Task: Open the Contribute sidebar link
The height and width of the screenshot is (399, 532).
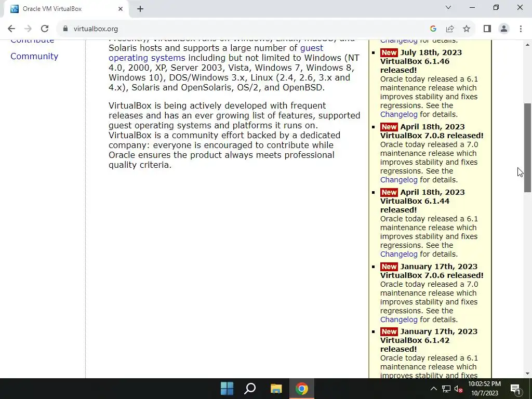Action: pos(32,42)
